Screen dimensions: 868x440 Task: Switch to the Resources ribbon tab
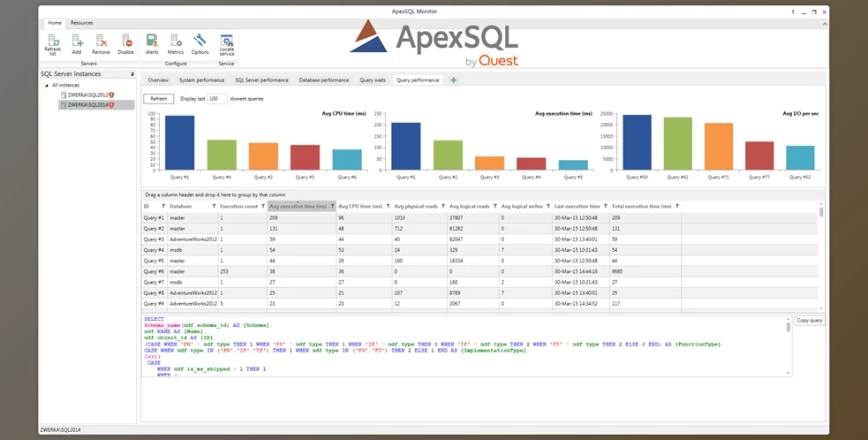tap(81, 23)
